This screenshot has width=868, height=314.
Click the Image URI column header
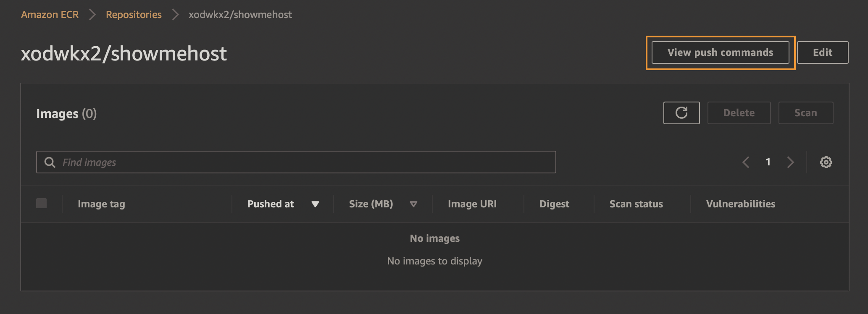tap(472, 204)
